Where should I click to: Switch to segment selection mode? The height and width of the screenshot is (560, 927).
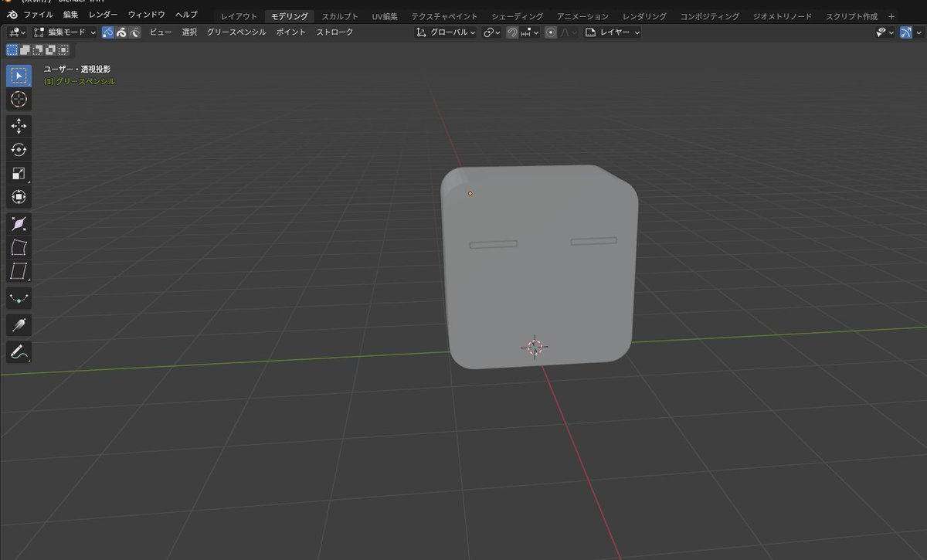point(135,32)
